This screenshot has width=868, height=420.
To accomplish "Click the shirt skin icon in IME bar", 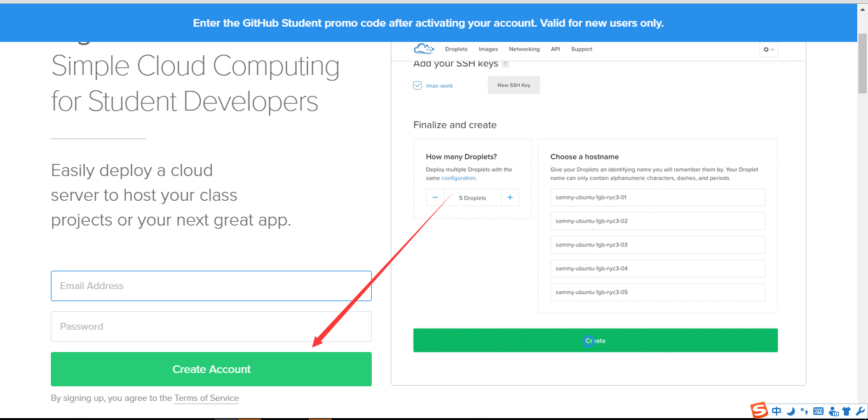I will 846,411.
